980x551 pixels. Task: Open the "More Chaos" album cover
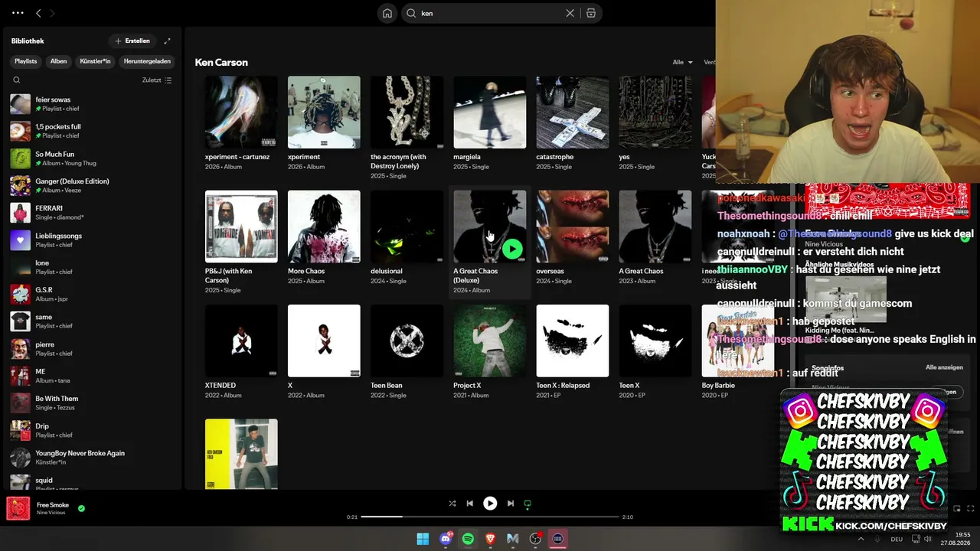[x=324, y=227]
